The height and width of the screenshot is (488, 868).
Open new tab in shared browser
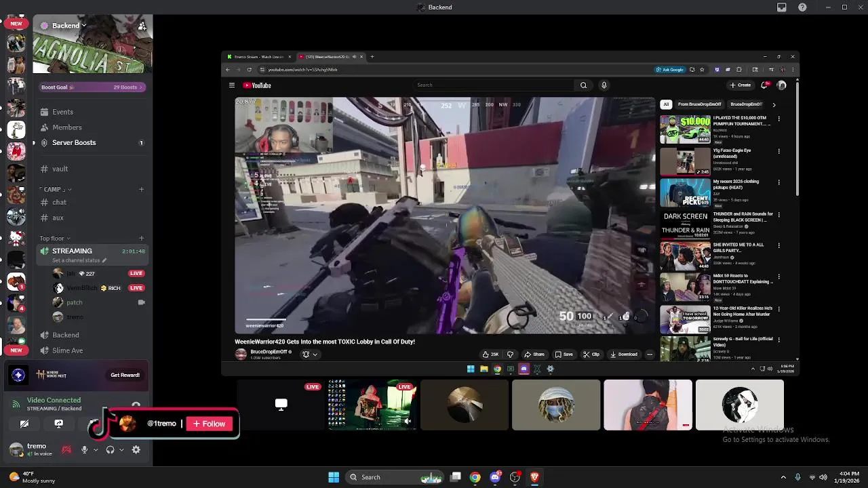372,57
